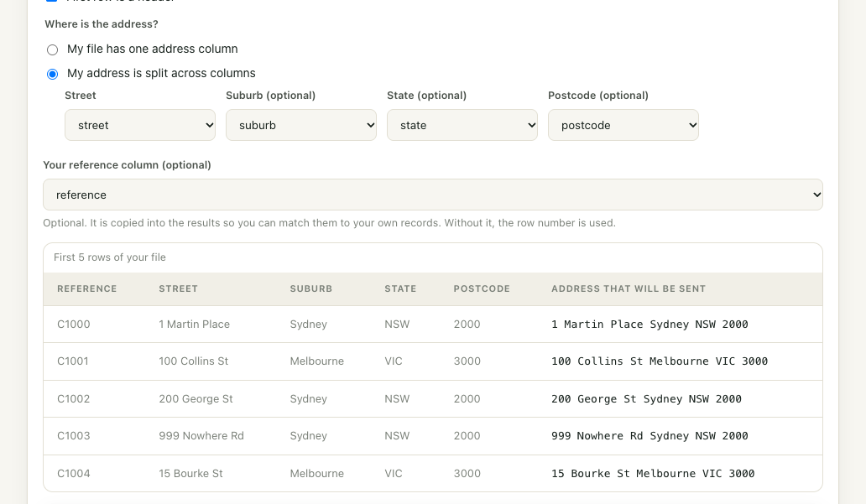Click address '999 Nowhere Rd Sydney NSW 2000'
The height and width of the screenshot is (504, 866).
tap(649, 435)
